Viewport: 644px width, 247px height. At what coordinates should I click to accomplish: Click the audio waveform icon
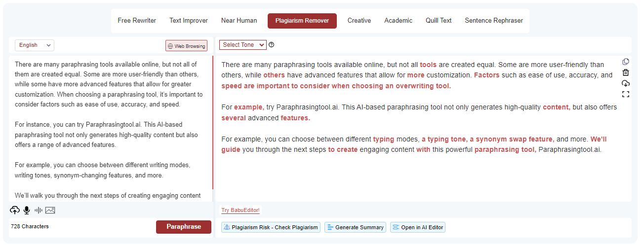39,211
